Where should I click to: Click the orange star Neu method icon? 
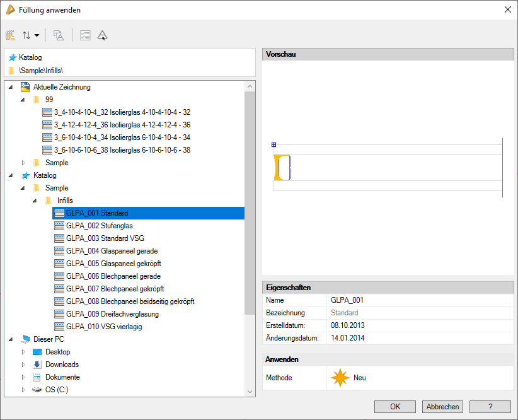(340, 378)
